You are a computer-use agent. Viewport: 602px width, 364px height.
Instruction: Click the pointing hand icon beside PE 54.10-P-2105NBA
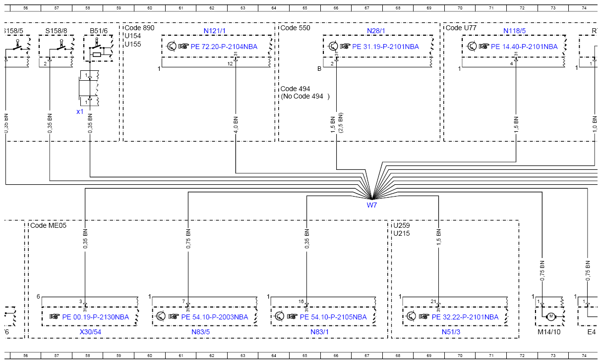pos(293,316)
